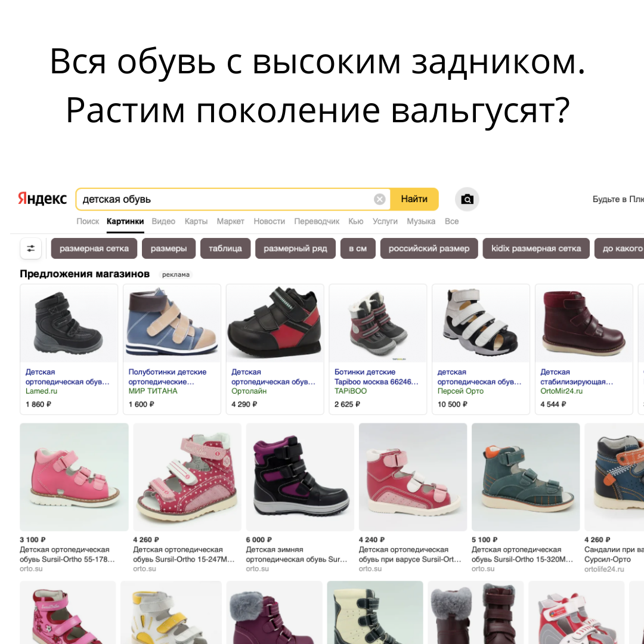Viewport: 644px width, 644px height.
Task: Open the 6 000 ₽ winter boot image
Action: pos(300,477)
